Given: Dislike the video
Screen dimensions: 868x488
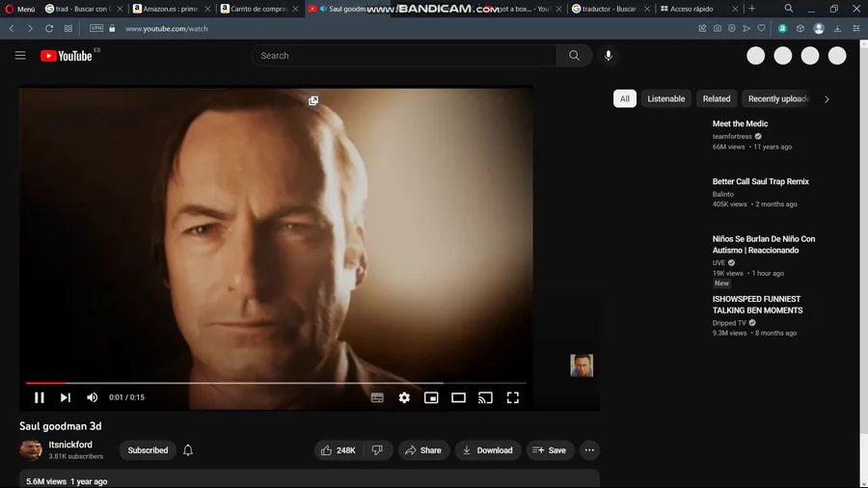Looking at the screenshot, I should (x=377, y=450).
